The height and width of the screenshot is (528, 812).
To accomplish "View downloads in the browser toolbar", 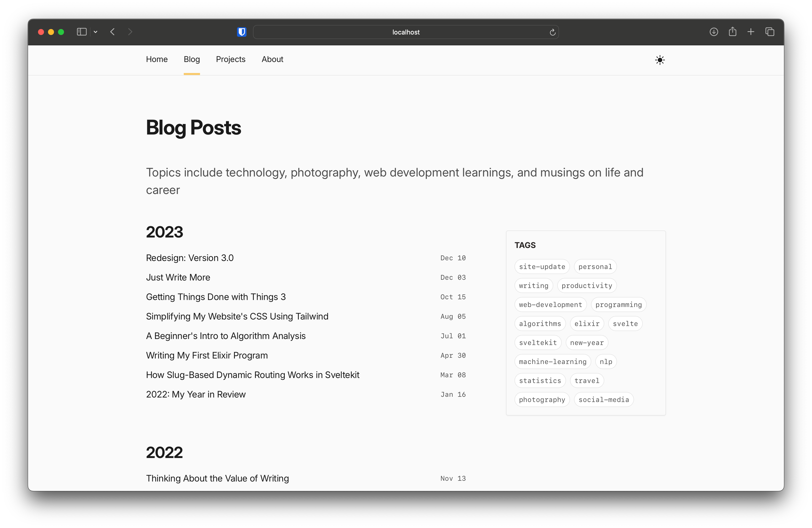I will (713, 32).
